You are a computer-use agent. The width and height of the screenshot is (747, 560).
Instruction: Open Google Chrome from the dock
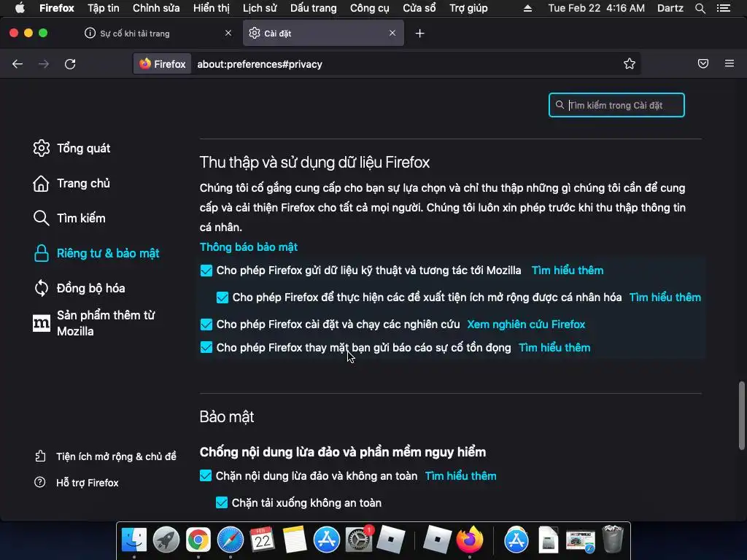tap(198, 540)
